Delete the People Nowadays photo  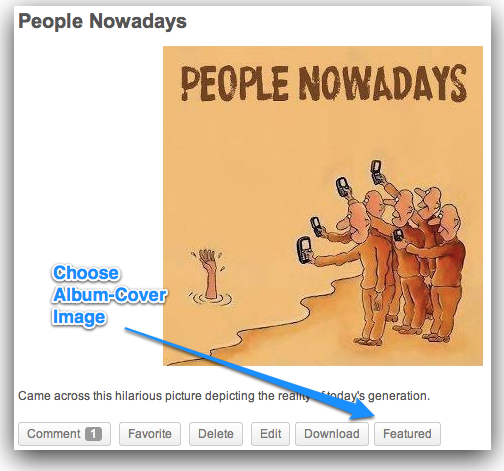point(216,434)
